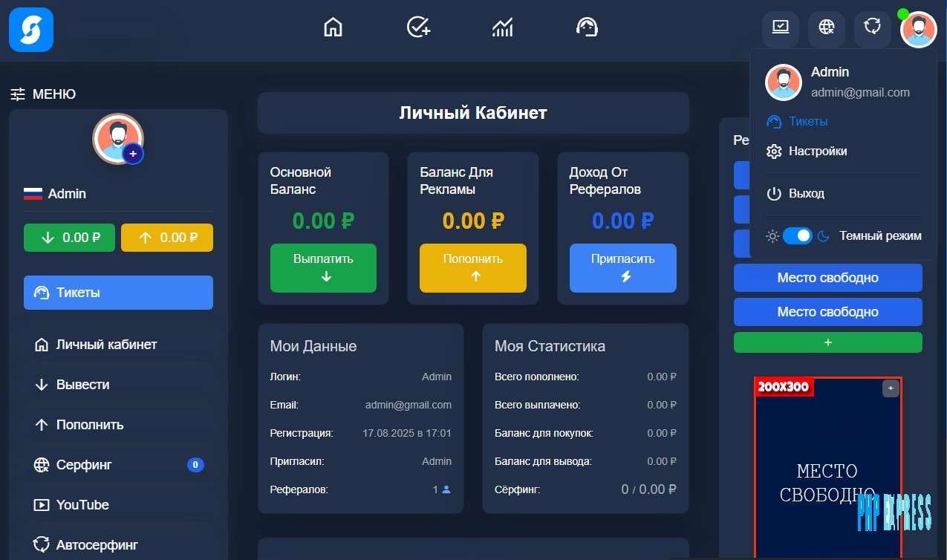
Task: Click the green Выплатить button
Action: (323, 268)
